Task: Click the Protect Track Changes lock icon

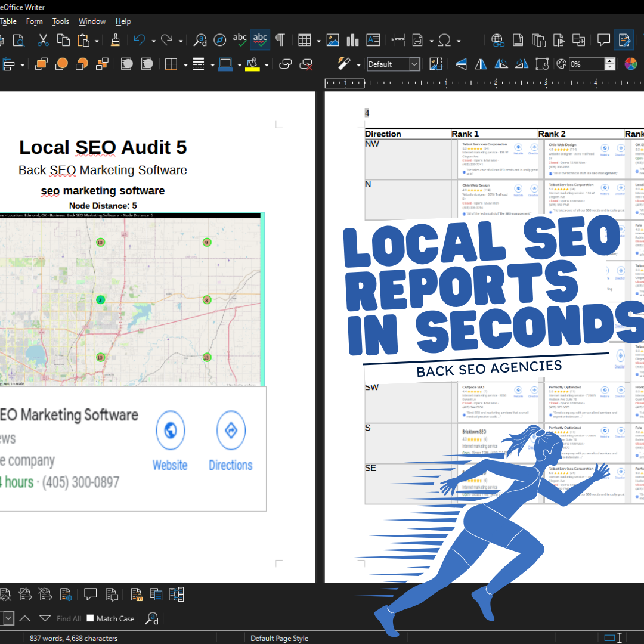Action: click(x=137, y=595)
